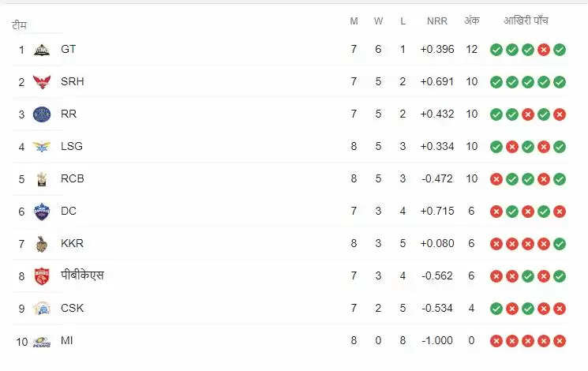Click the Gujarat Titans team logo
Screen dimensions: 588x371
click(x=42, y=50)
